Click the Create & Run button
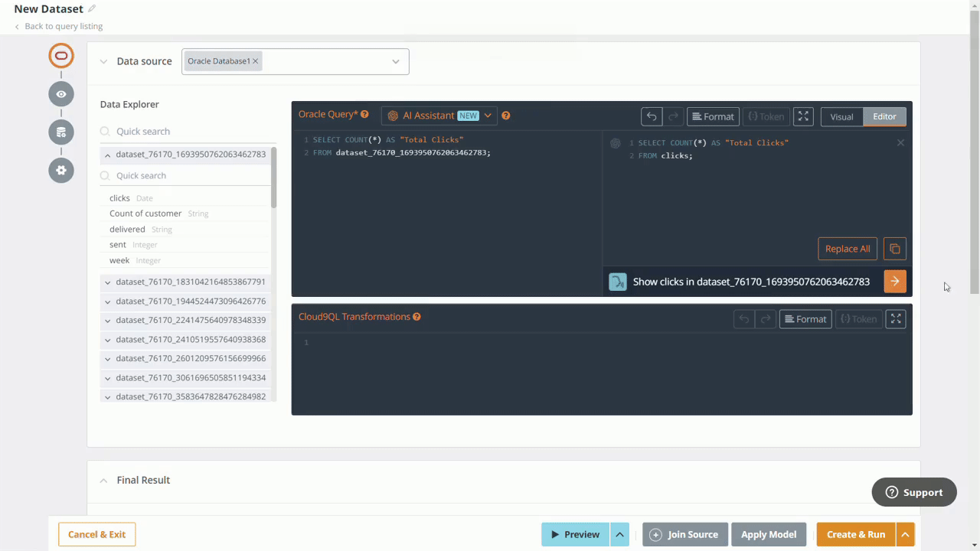 (855, 534)
